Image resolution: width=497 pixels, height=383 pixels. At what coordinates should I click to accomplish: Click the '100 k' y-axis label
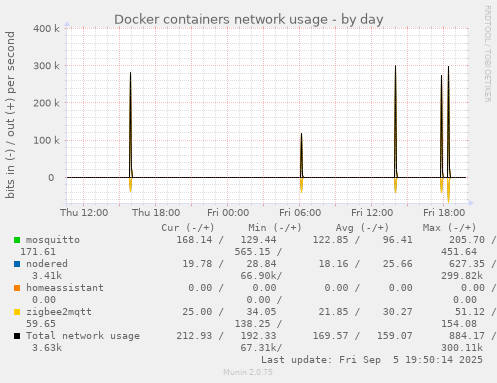pos(46,140)
